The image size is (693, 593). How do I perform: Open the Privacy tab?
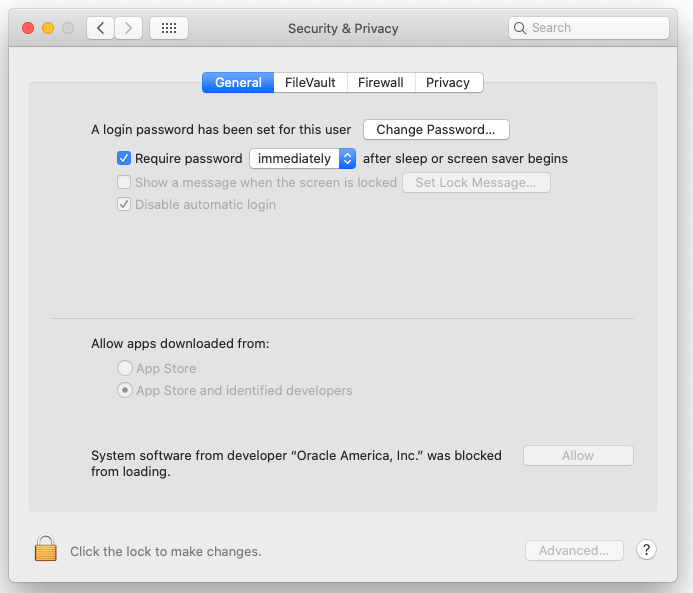(x=447, y=82)
